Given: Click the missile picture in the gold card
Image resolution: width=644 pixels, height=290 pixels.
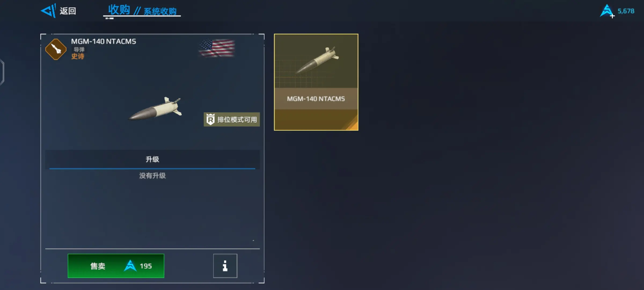Looking at the screenshot, I should pyautogui.click(x=317, y=60).
